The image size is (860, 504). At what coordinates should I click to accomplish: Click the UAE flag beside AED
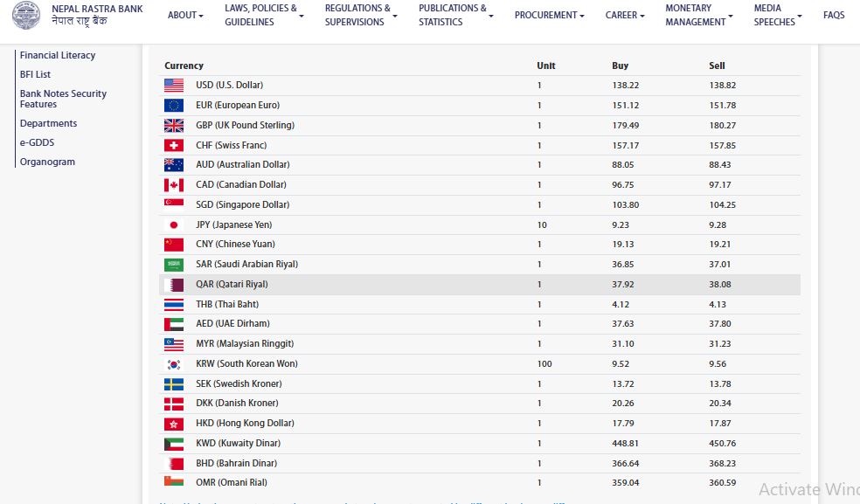pyautogui.click(x=174, y=323)
